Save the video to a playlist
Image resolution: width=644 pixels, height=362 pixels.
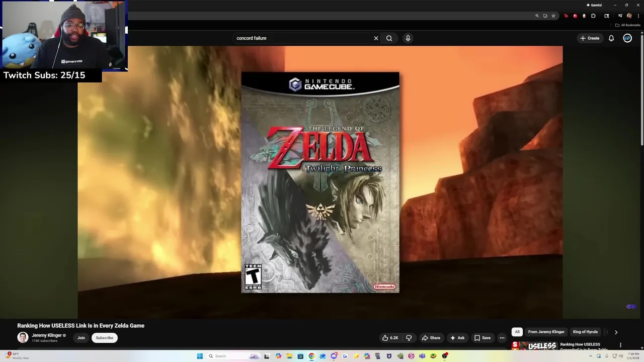(482, 338)
